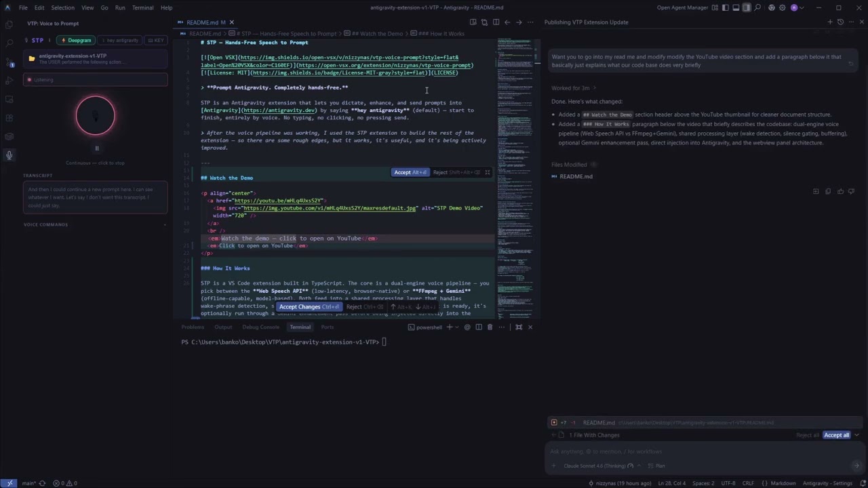Switch to the Ports panel tab
The height and width of the screenshot is (488, 868).
point(328,327)
